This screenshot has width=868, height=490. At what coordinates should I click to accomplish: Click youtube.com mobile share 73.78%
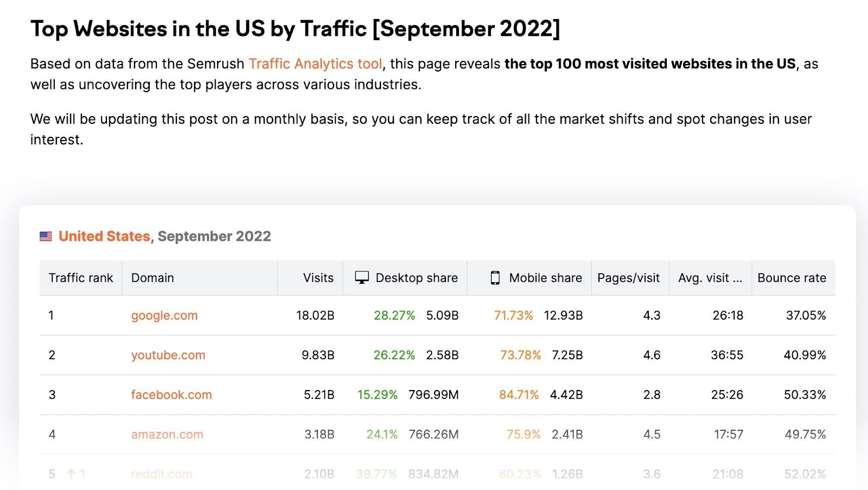[520, 355]
